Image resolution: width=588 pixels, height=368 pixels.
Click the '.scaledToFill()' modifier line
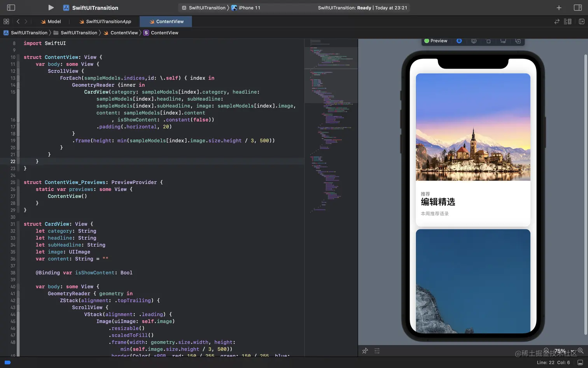(x=131, y=335)
